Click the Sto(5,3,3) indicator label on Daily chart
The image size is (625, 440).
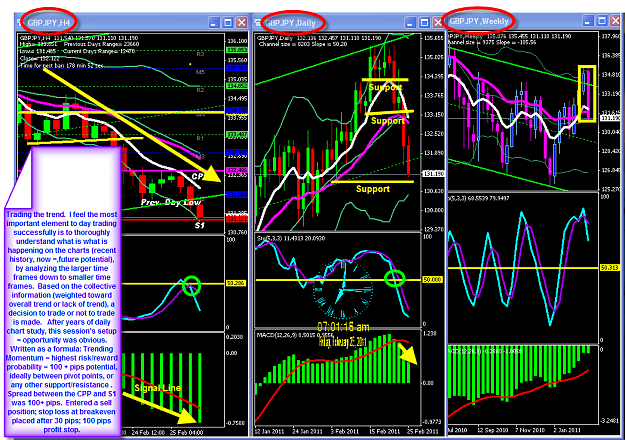[x=291, y=238]
